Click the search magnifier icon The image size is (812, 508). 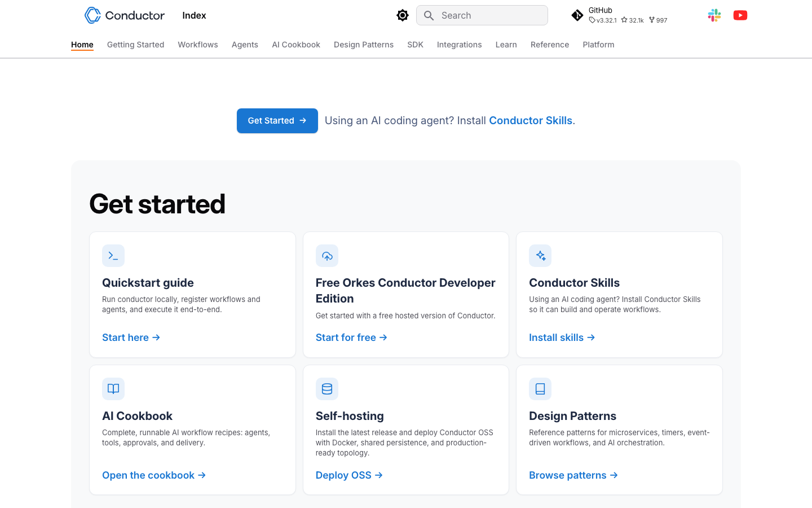pyautogui.click(x=429, y=15)
